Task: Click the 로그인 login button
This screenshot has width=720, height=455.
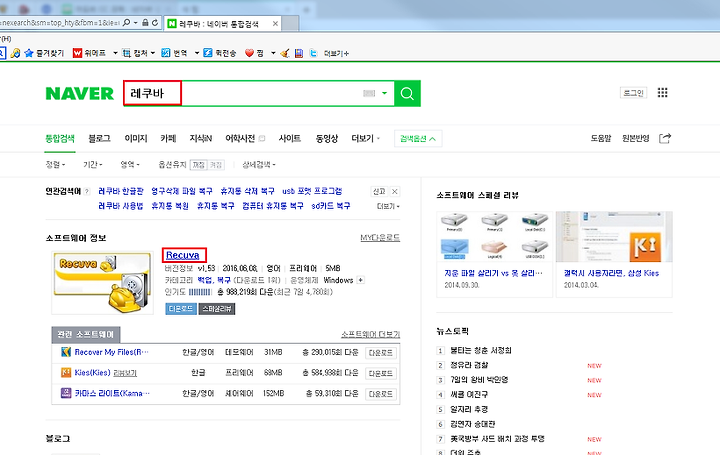Action: pyautogui.click(x=633, y=93)
